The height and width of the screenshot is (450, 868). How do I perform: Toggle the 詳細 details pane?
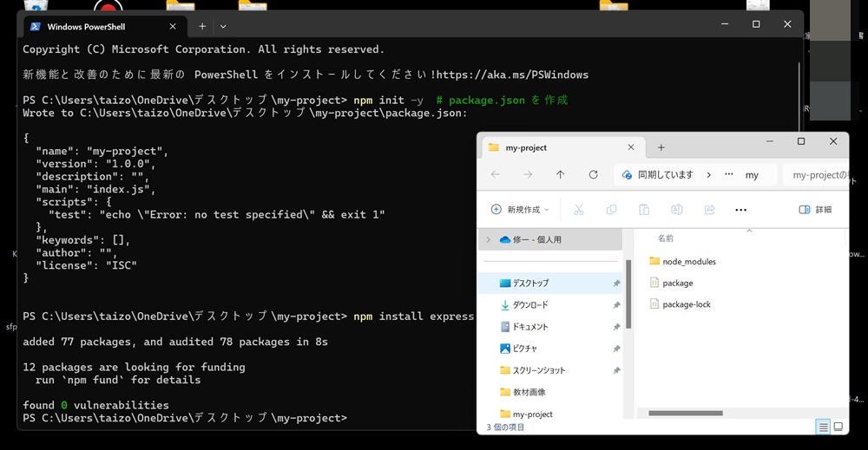click(815, 210)
